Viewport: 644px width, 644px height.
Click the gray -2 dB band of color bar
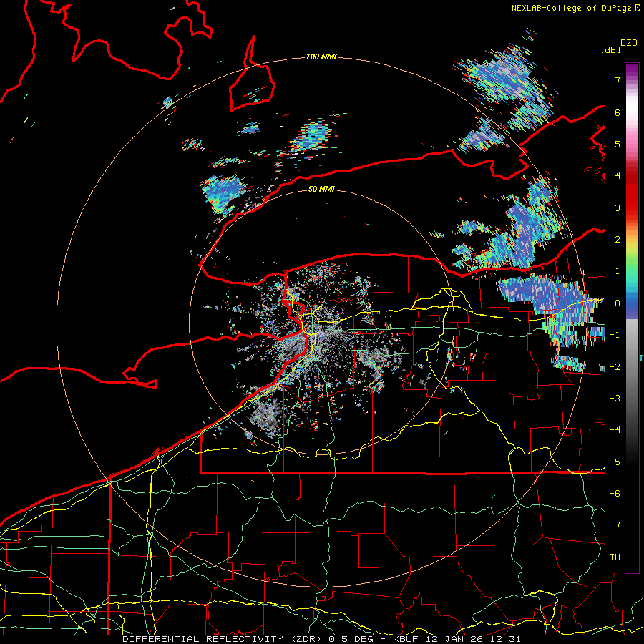tap(632, 366)
